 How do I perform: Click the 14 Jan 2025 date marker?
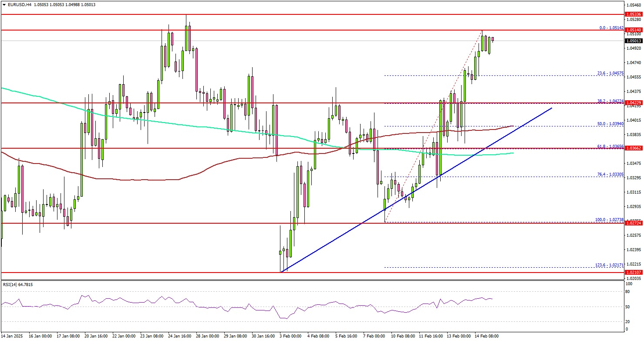(x=12, y=336)
